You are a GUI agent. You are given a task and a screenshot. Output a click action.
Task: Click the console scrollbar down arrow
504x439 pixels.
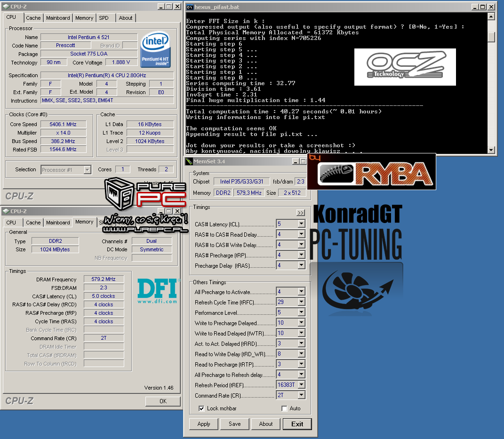pyautogui.click(x=491, y=150)
